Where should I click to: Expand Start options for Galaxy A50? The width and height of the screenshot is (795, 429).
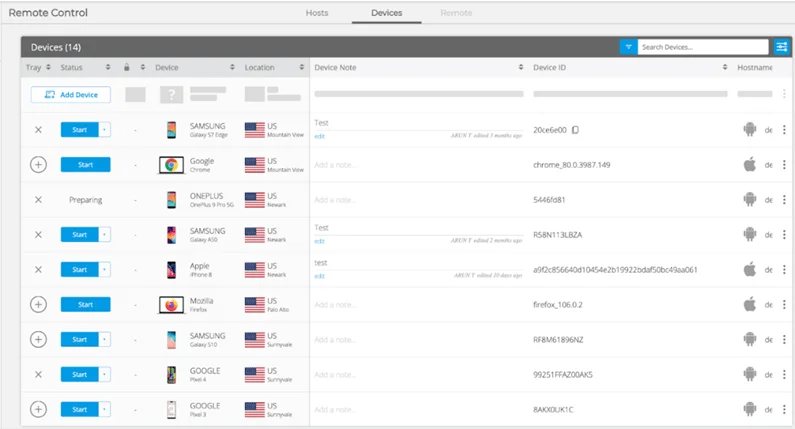point(104,235)
